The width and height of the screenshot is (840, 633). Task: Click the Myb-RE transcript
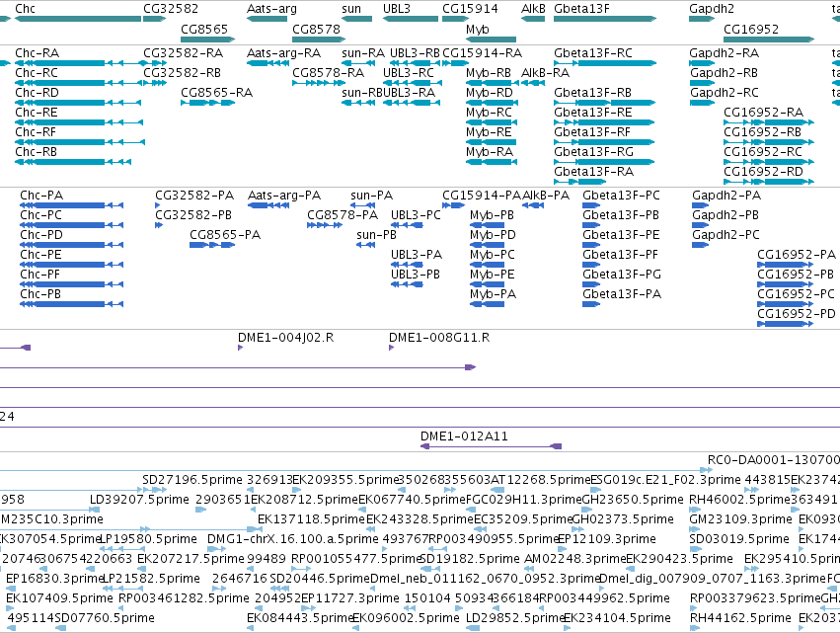pos(492,142)
